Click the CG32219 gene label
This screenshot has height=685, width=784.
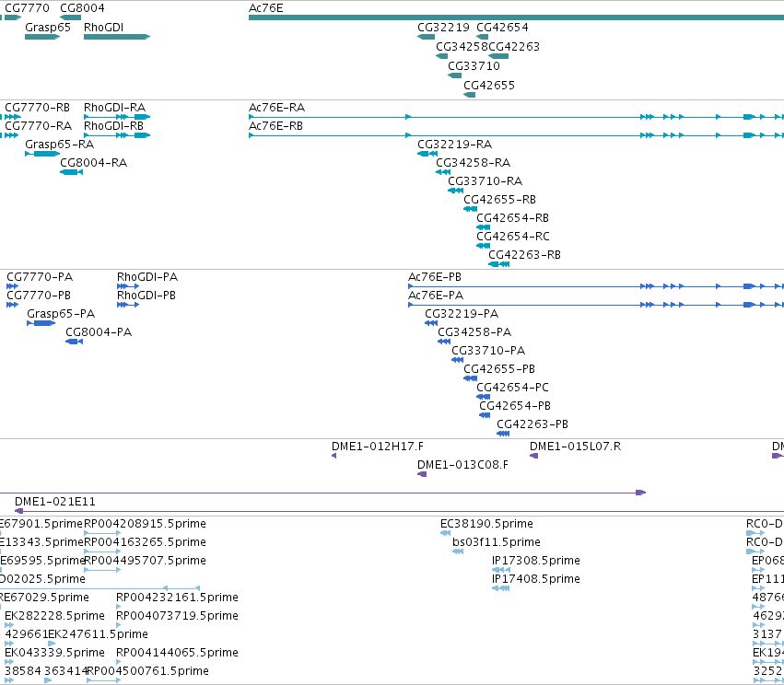click(443, 28)
